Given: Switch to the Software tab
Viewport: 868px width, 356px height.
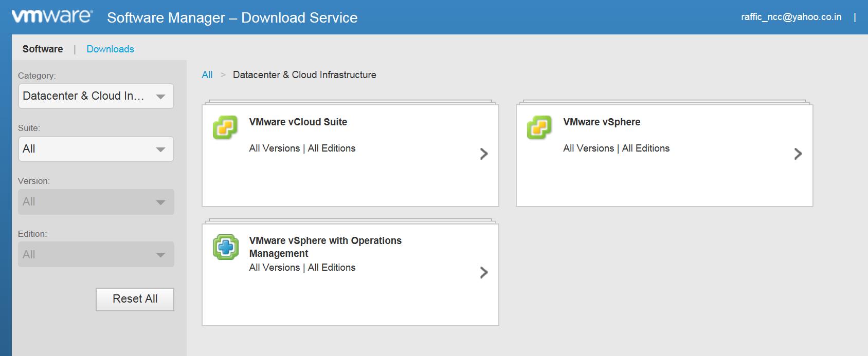Looking at the screenshot, I should pos(43,49).
